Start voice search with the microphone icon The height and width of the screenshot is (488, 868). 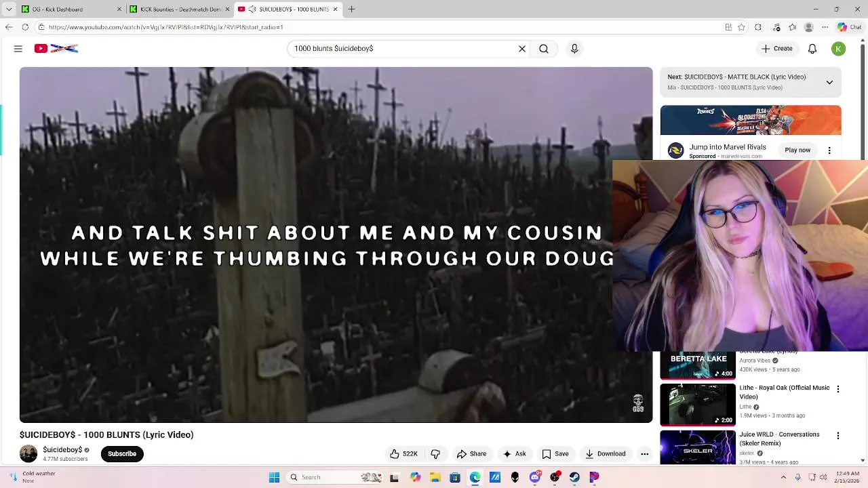pyautogui.click(x=574, y=49)
